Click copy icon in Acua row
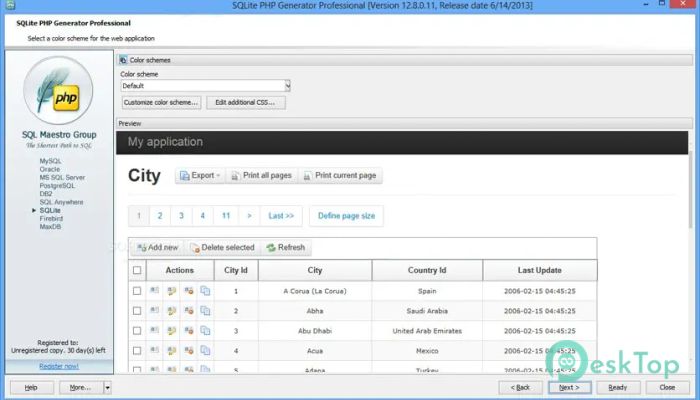The width and height of the screenshot is (700, 400). tap(205, 351)
